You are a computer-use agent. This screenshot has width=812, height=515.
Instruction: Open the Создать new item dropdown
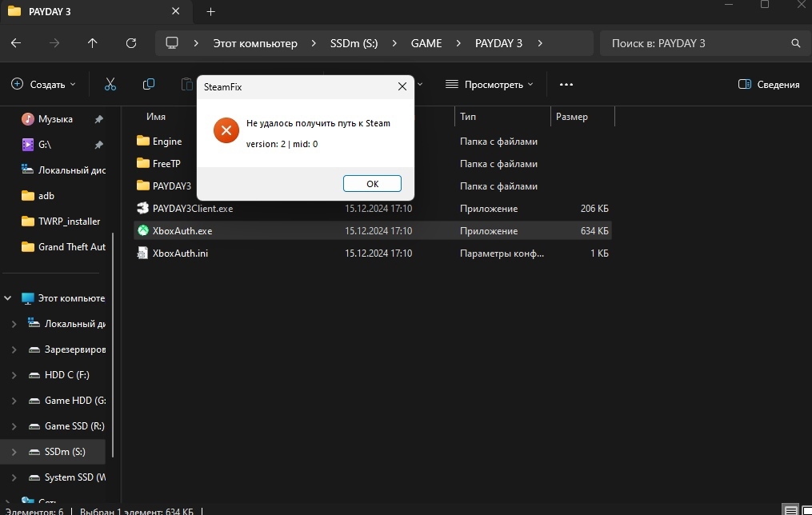(x=43, y=84)
